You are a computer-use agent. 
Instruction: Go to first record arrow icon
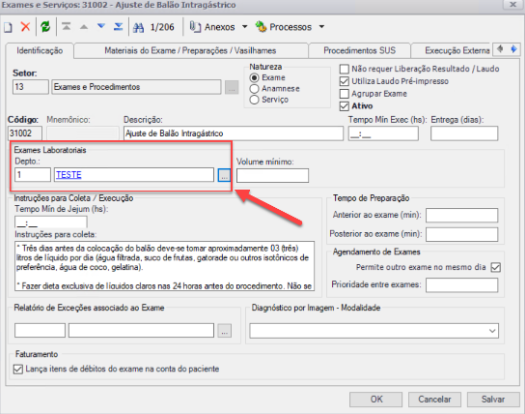[66, 26]
